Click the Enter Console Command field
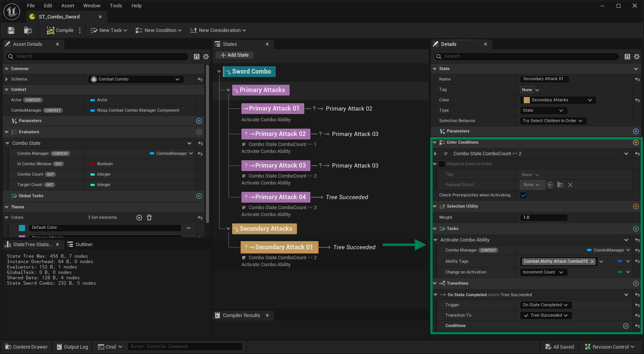644x354 pixels. (185, 347)
